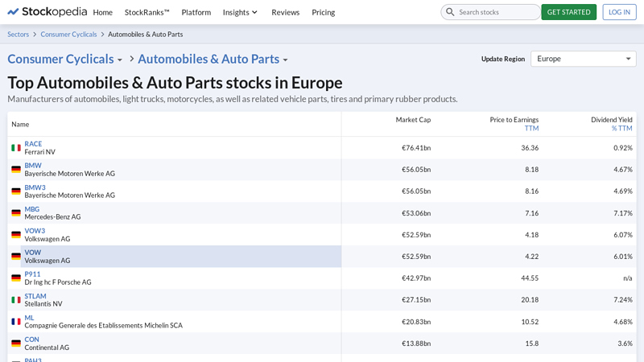Click the Germany flag beside BMW3
Screen dimensions: 644x362
click(x=16, y=191)
